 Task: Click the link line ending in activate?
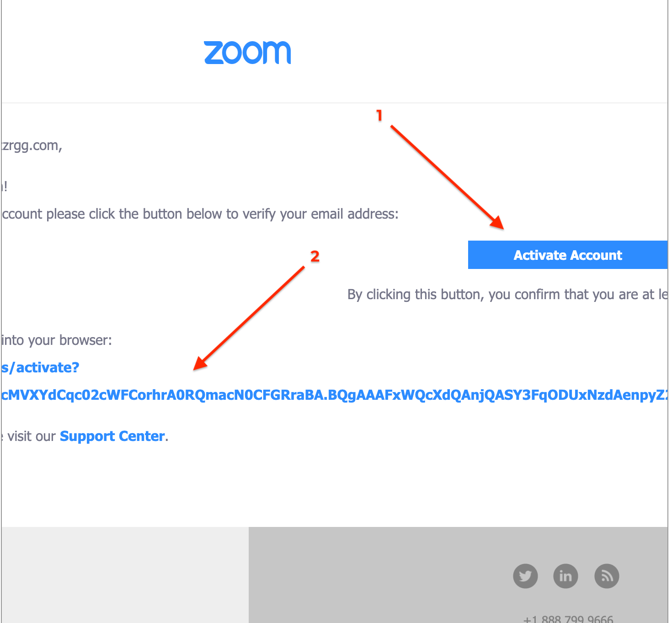(41, 367)
